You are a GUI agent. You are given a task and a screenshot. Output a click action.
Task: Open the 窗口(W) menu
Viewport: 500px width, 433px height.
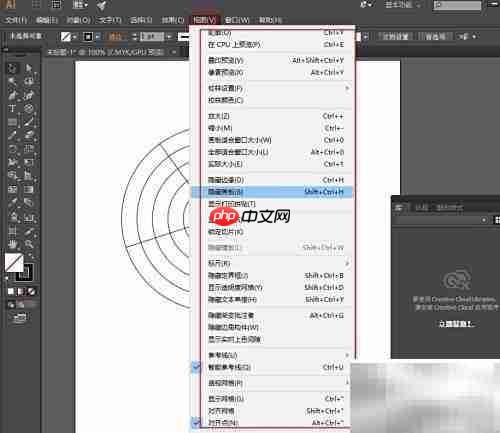237,20
